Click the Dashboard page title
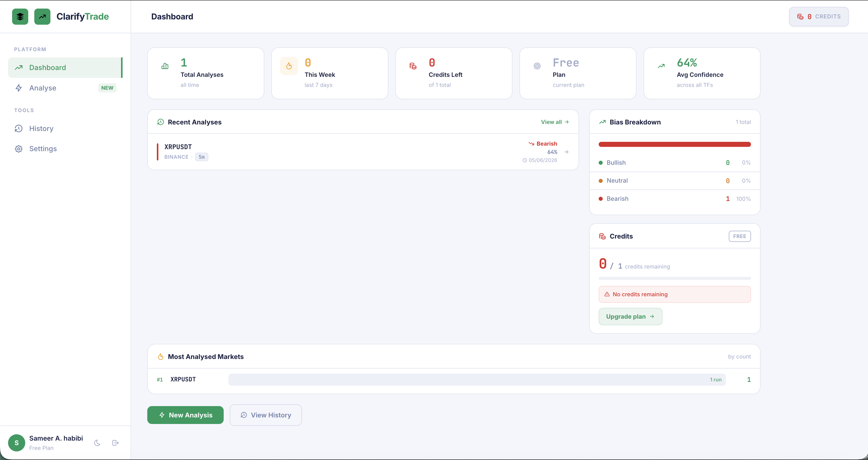Image resolution: width=868 pixels, height=460 pixels. click(172, 16)
